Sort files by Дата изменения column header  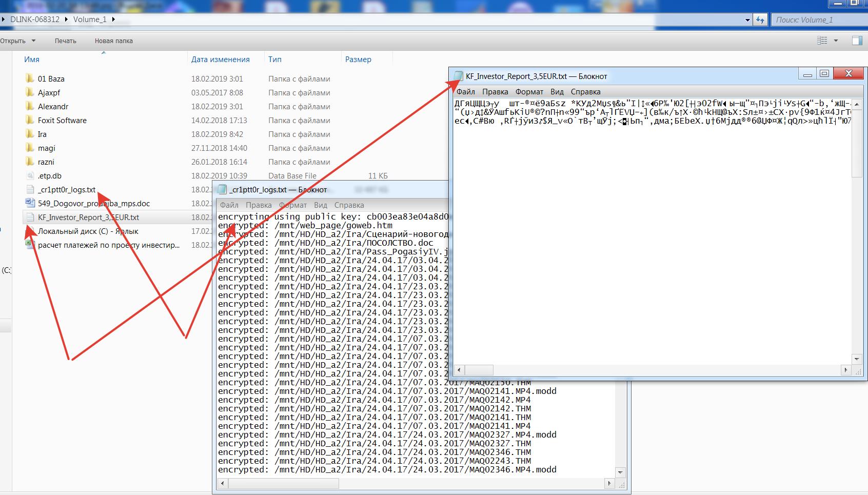[x=220, y=59]
